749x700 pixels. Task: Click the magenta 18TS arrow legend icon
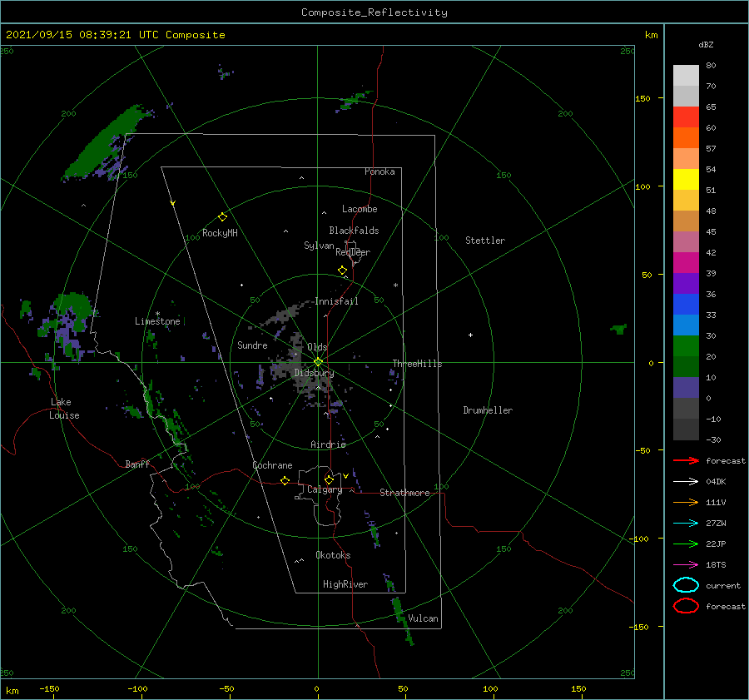click(x=686, y=565)
